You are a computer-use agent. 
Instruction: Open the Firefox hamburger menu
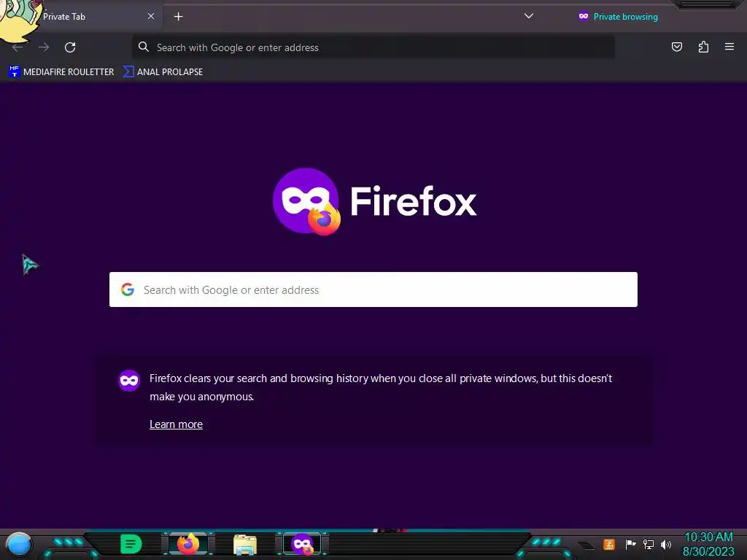729,47
